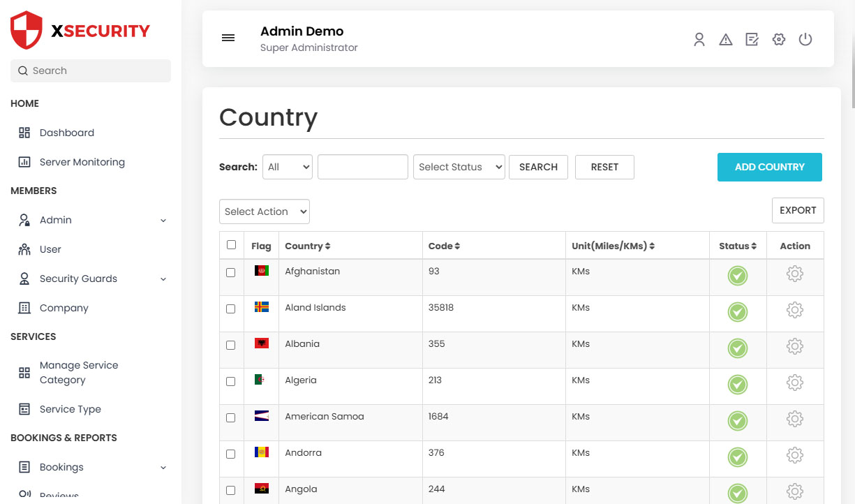Check the Algeria row checkbox
The width and height of the screenshot is (855, 504).
[x=231, y=382]
